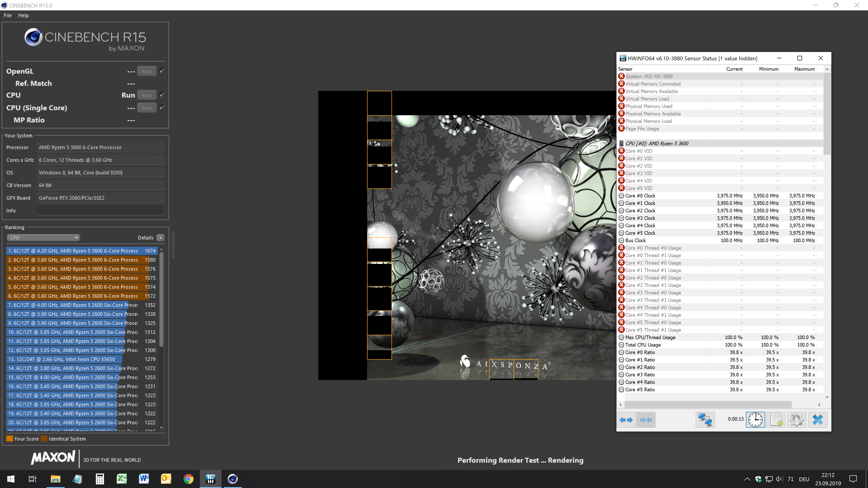The height and width of the screenshot is (488, 868).
Task: Open the Help menu
Action: (x=23, y=15)
